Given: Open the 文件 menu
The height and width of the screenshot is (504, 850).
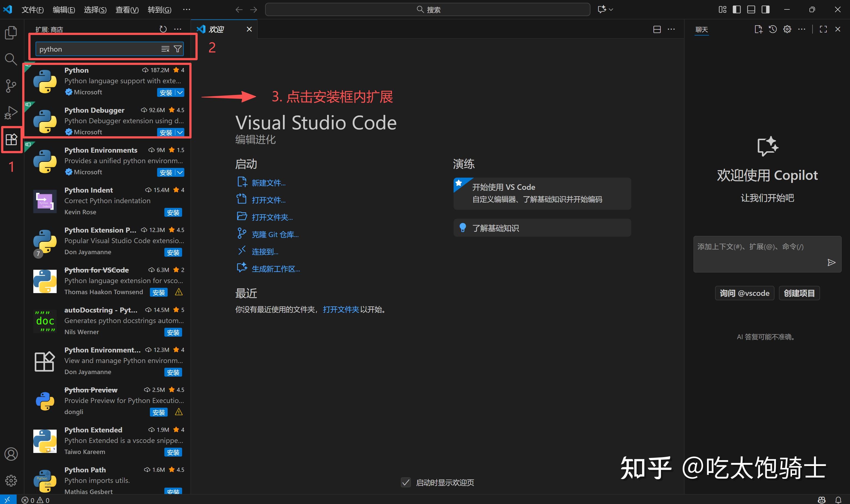Looking at the screenshot, I should pyautogui.click(x=32, y=9).
